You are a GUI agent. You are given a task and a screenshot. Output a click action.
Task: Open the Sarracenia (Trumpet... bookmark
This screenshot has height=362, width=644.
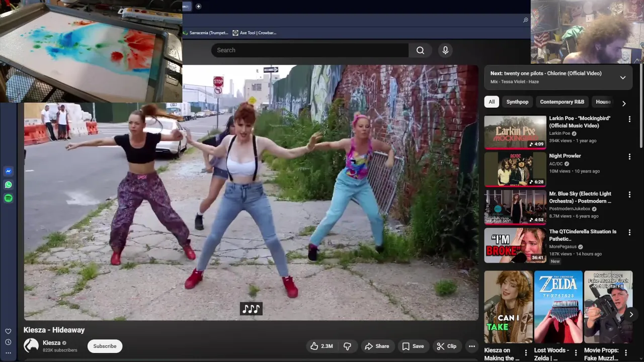pos(205,33)
